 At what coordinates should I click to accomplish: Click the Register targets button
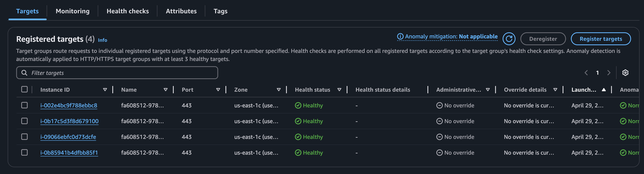(601, 39)
